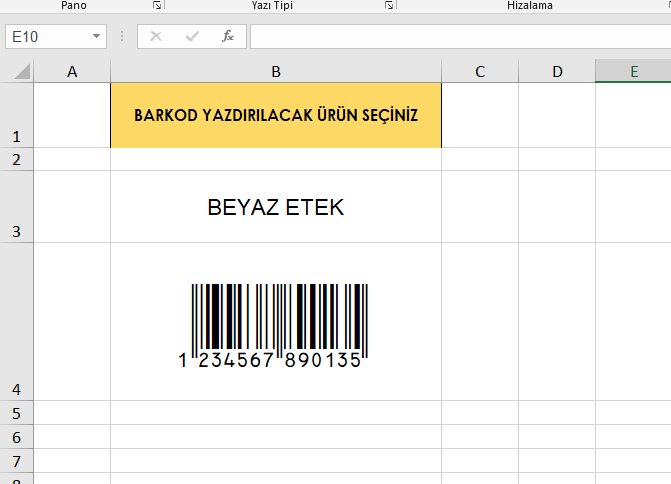Select column E header

[633, 71]
